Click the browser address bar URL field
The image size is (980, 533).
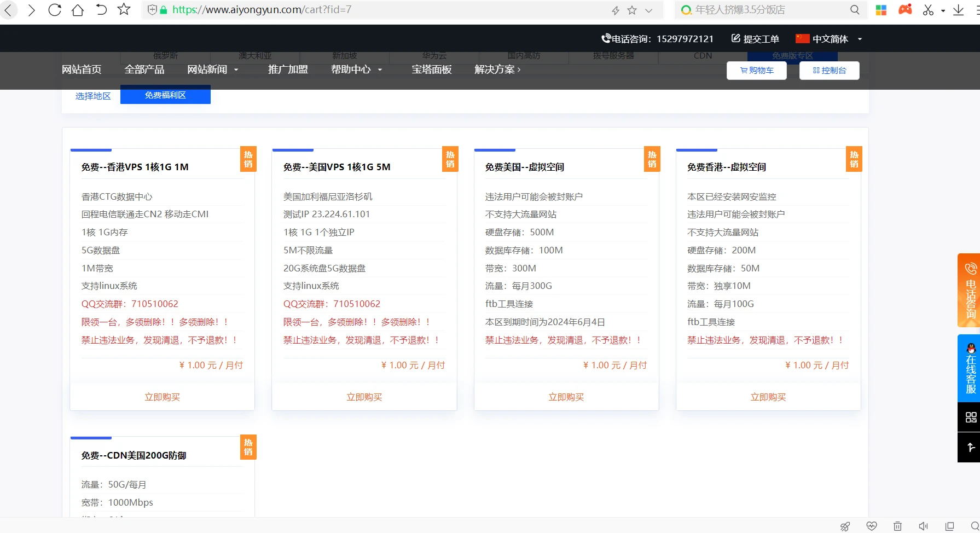[383, 10]
